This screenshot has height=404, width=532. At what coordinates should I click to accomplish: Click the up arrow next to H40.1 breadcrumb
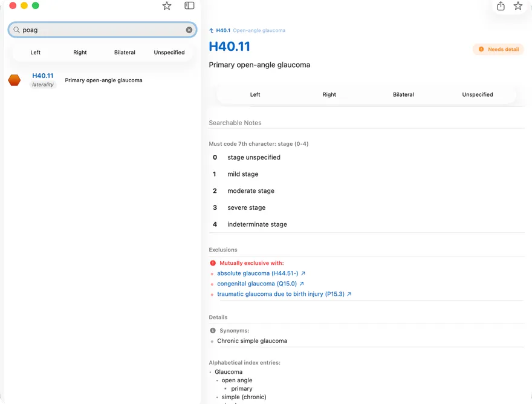tap(212, 31)
